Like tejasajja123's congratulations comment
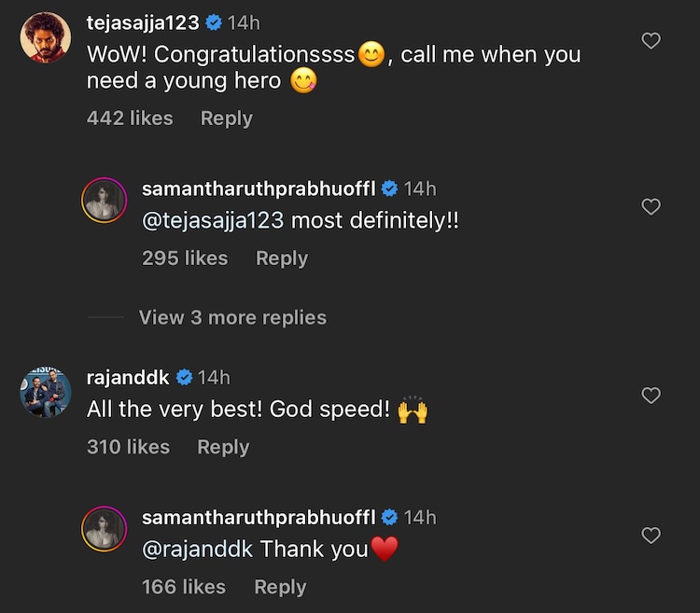This screenshot has width=700, height=613. coord(651,40)
